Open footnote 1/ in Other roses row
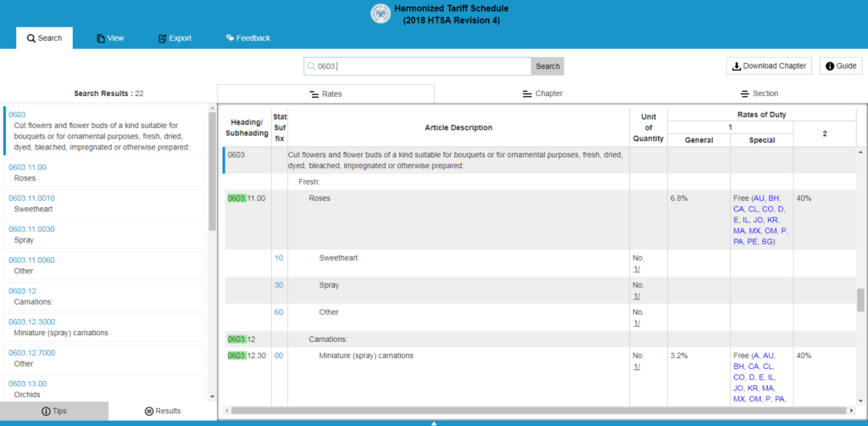Image resolution: width=868 pixels, height=426 pixels. [x=637, y=323]
